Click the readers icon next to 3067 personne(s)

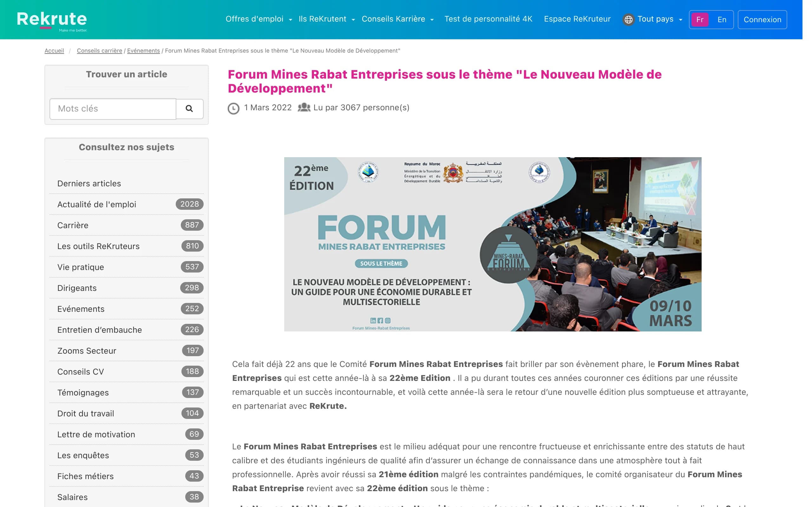pos(304,108)
